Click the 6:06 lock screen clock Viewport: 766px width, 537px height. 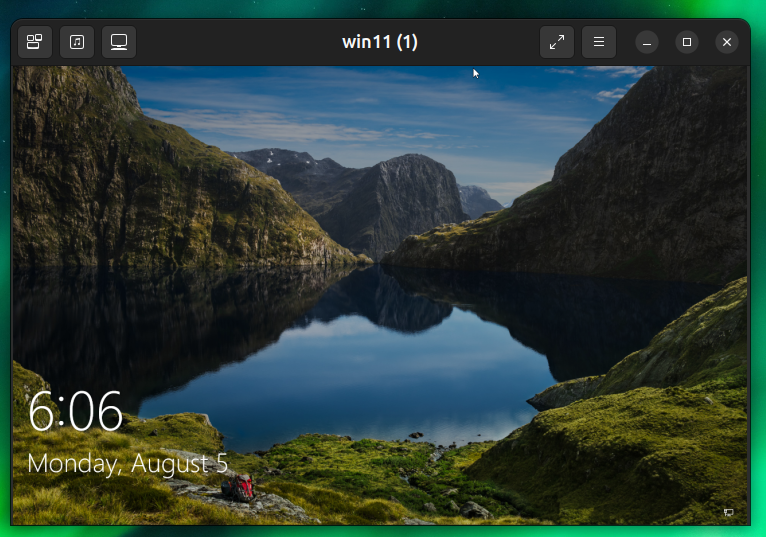(75, 411)
